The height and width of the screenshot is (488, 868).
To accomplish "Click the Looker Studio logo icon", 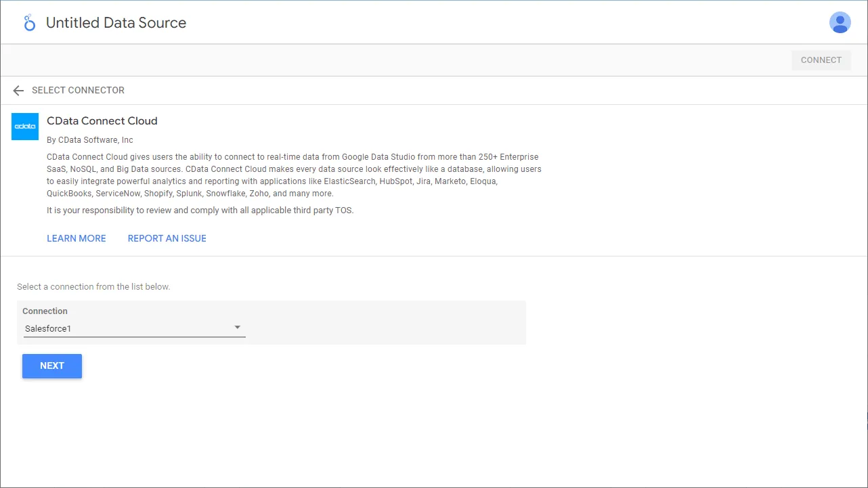I will pyautogui.click(x=29, y=22).
